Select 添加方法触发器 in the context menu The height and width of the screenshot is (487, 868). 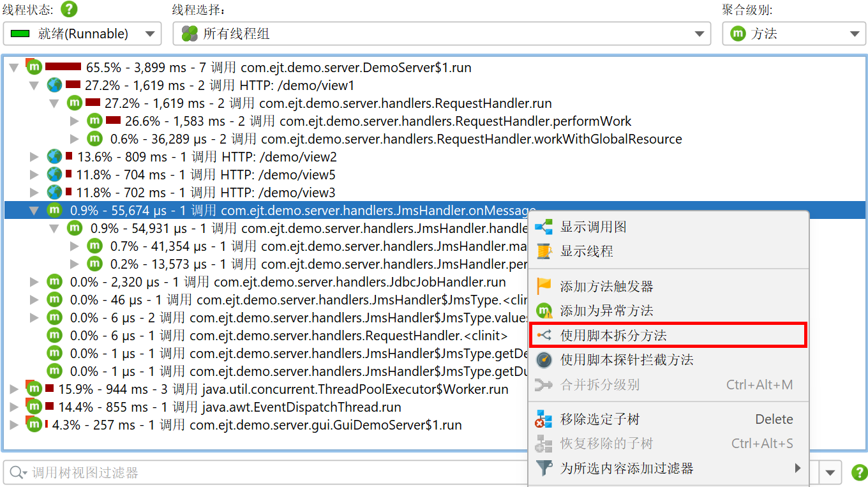(668, 287)
